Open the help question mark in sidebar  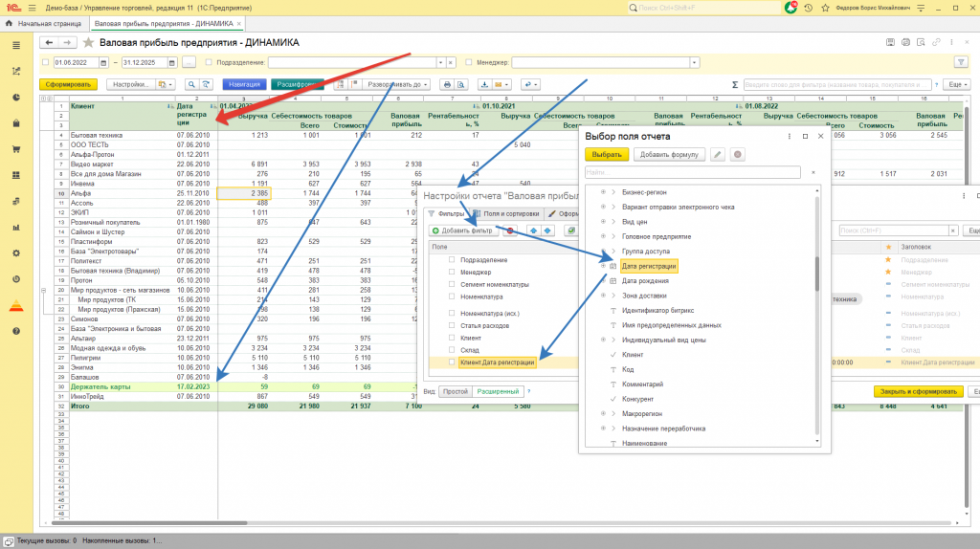coord(16,331)
